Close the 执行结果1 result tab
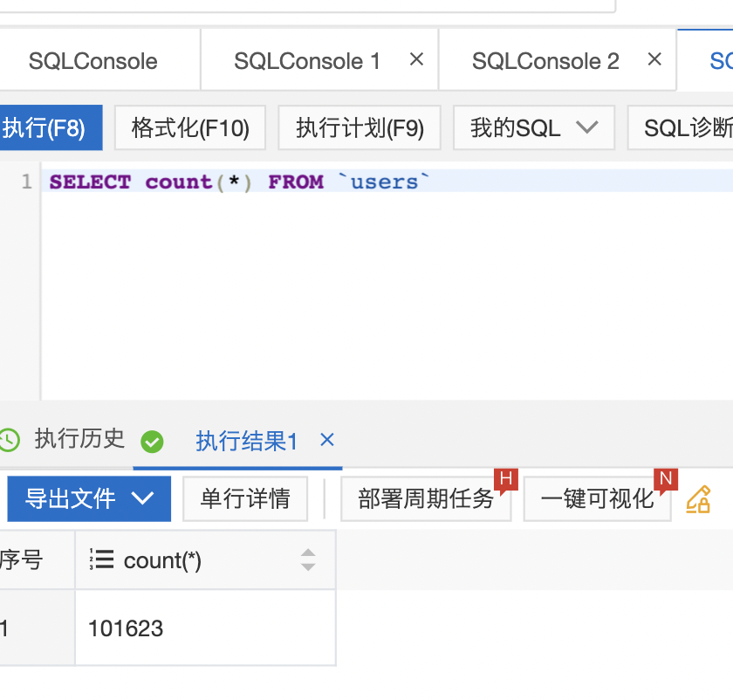This screenshot has height=700, width=733. pyautogui.click(x=327, y=440)
